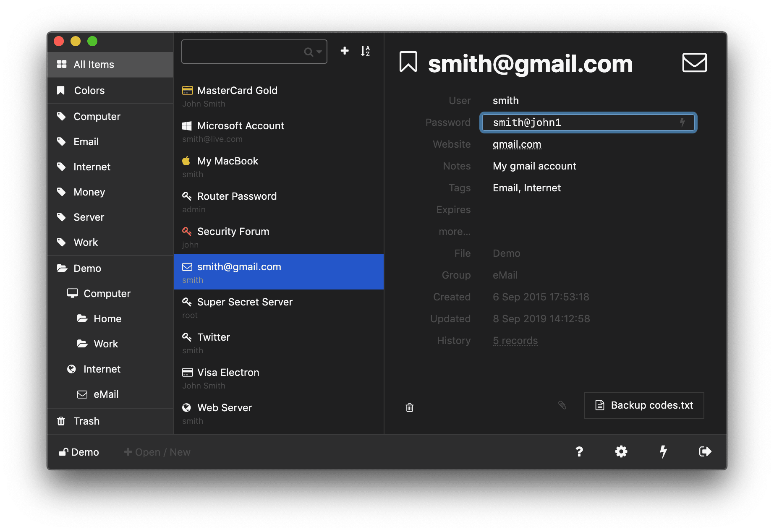
Task: Filter by the Computer tag
Action: [x=110, y=117]
